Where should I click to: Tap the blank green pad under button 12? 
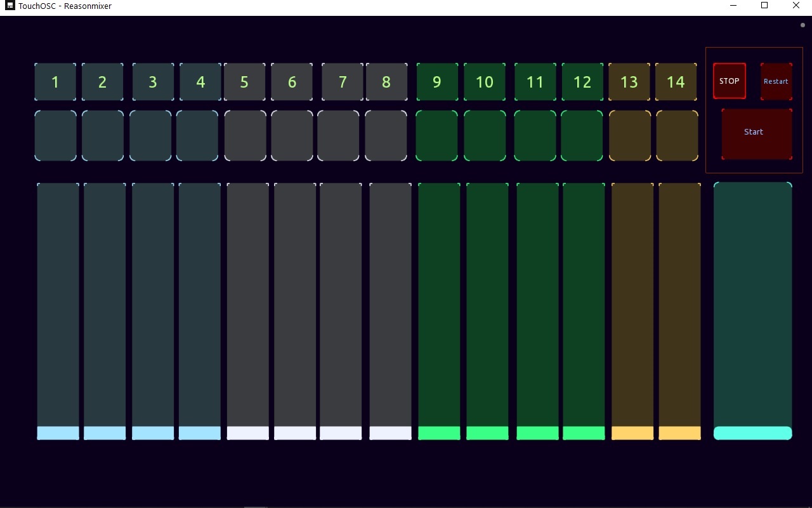(582, 136)
